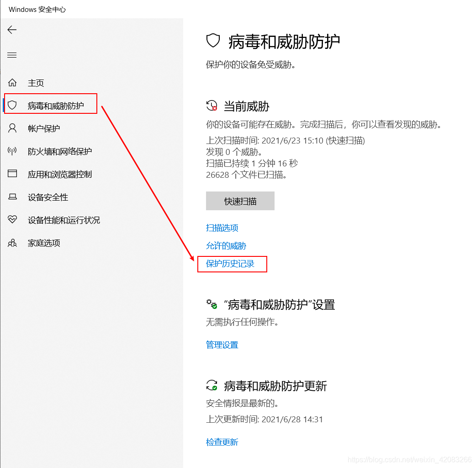Click the text 无需执行任何操作。
476x468 pixels.
[242, 322]
